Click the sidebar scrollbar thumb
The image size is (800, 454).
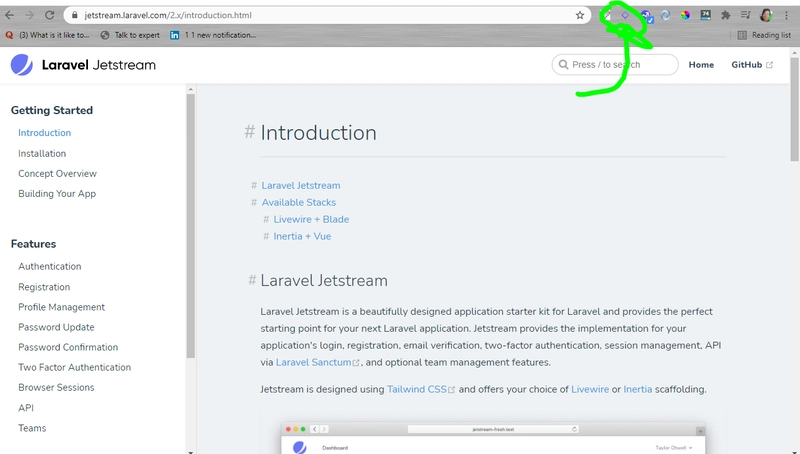pos(191,226)
